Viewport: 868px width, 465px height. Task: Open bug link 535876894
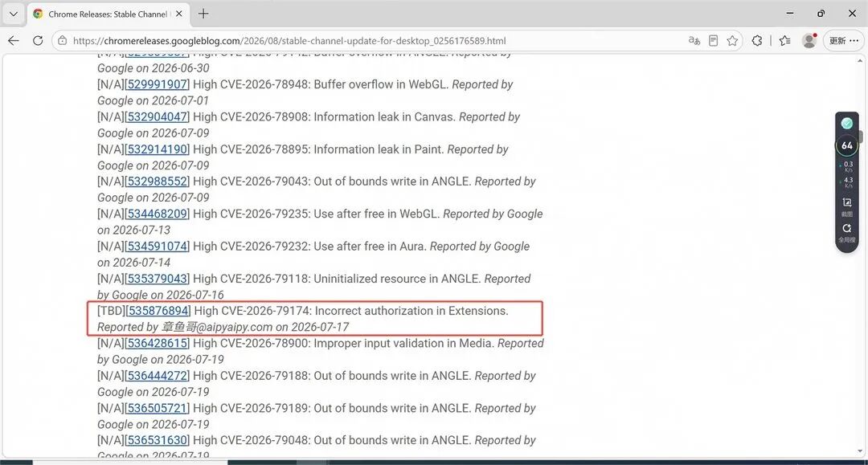[x=158, y=311]
